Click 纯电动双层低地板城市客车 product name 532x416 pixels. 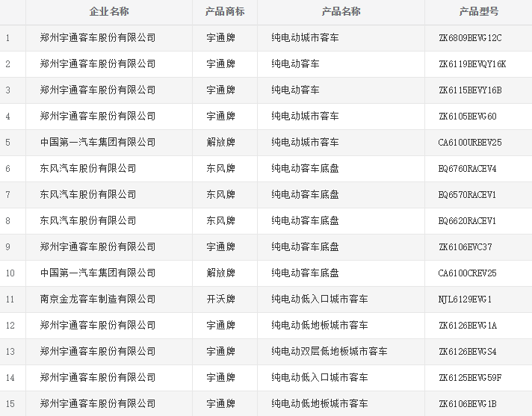click(x=329, y=351)
